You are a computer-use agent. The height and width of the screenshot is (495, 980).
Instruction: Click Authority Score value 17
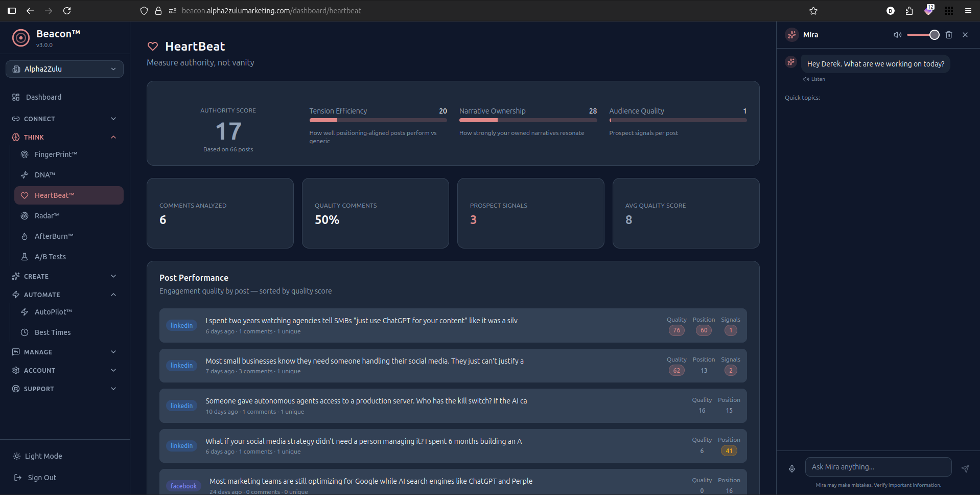pos(228,131)
